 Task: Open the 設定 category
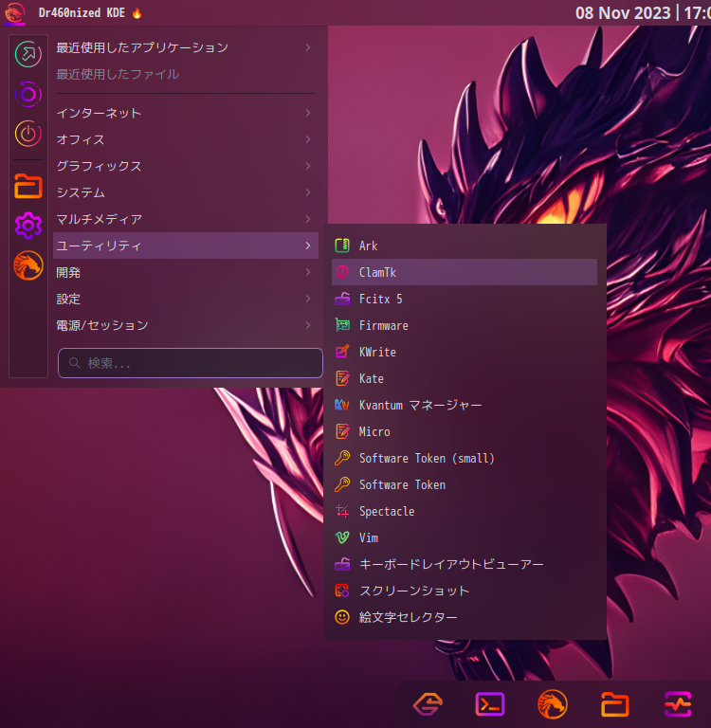pyautogui.click(x=186, y=299)
